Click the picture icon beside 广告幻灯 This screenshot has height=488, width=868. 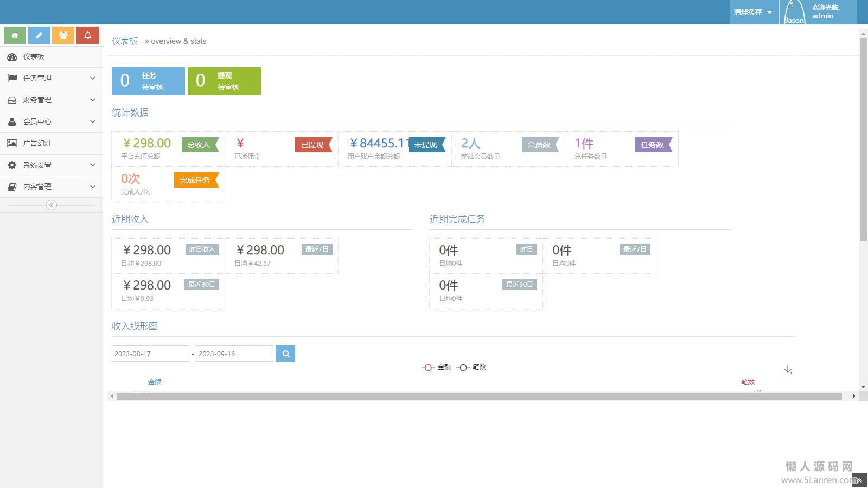click(x=12, y=143)
